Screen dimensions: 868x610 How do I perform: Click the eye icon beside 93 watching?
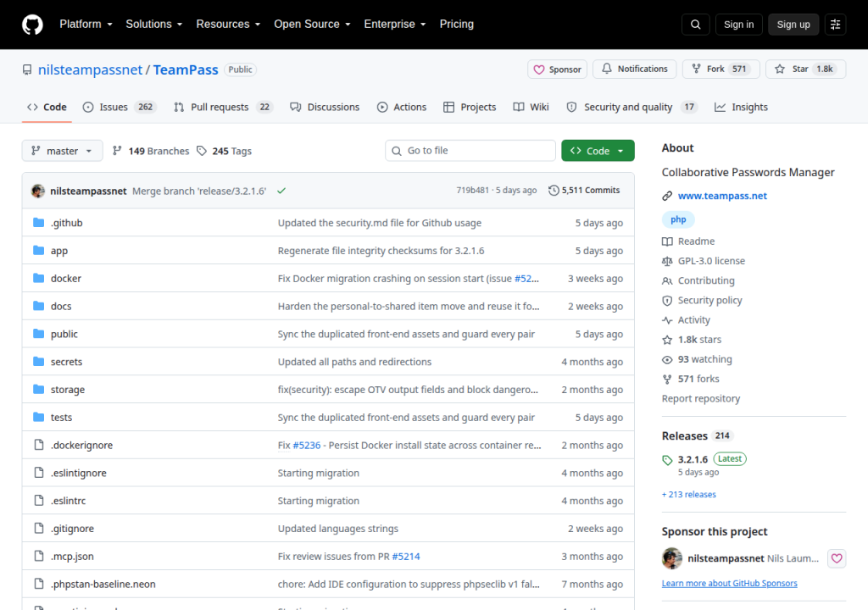[667, 360]
